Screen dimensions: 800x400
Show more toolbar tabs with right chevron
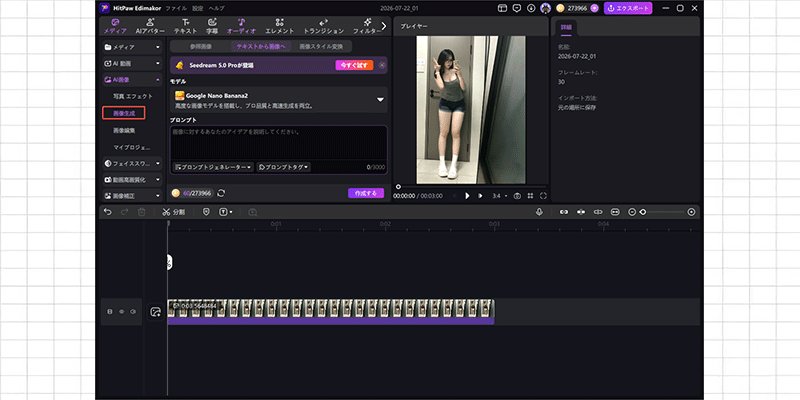(384, 26)
